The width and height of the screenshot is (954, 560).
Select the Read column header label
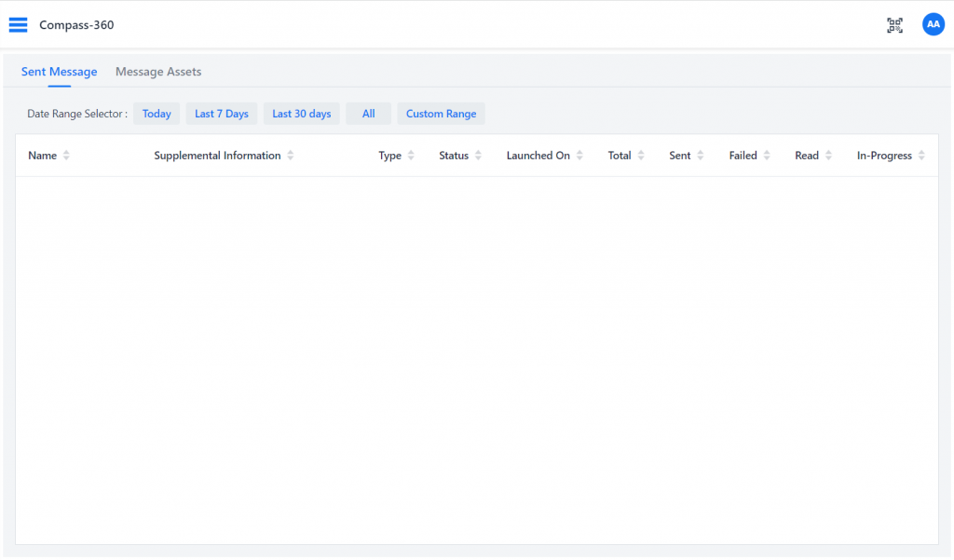point(807,156)
